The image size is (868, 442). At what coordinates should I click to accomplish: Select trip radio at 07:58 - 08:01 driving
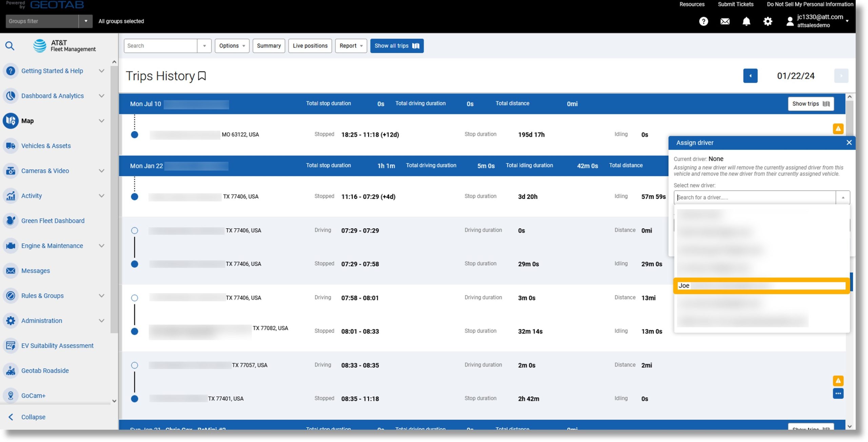tap(135, 298)
